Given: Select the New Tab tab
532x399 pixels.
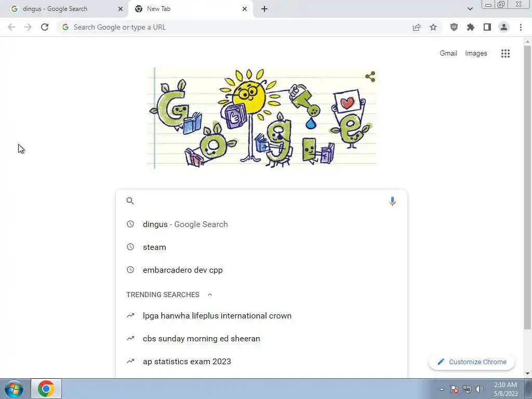Looking at the screenshot, I should [x=190, y=9].
